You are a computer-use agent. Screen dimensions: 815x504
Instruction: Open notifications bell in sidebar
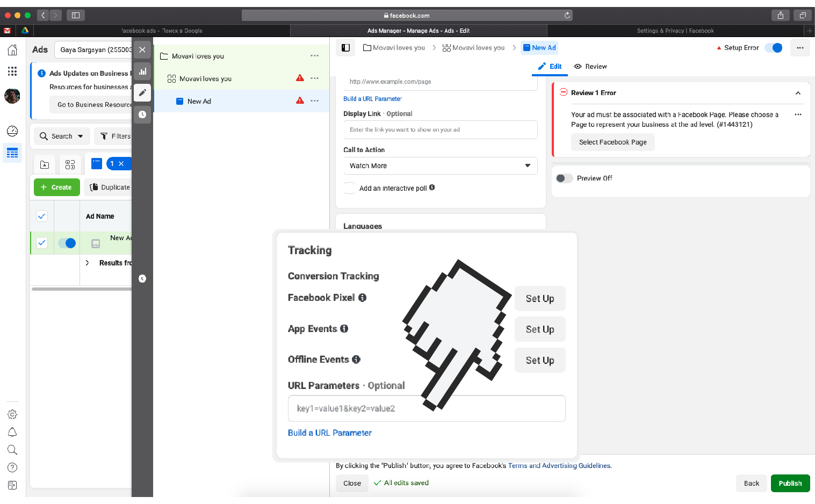pos(12,432)
